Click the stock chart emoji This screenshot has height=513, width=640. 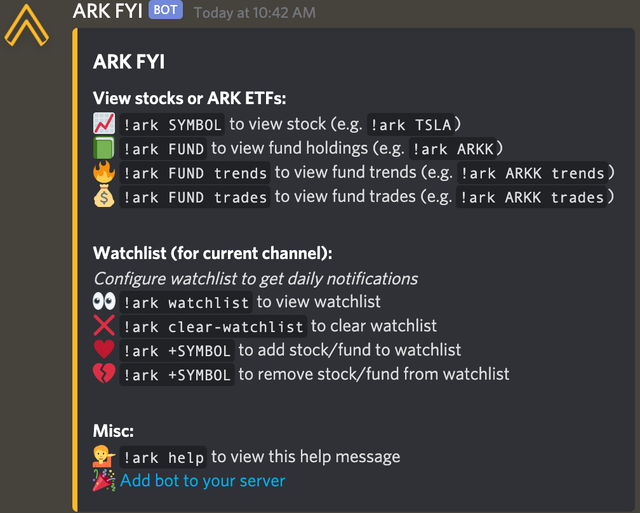(104, 124)
